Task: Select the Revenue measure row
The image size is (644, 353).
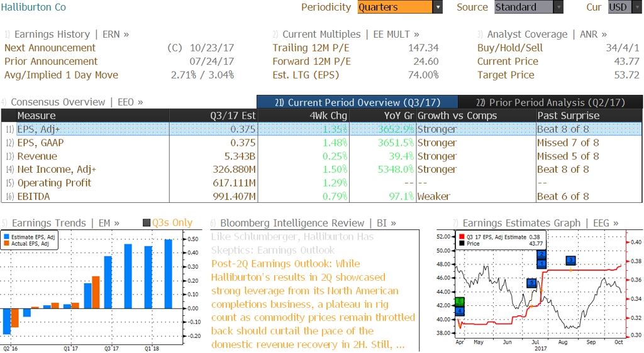Action: (321, 156)
